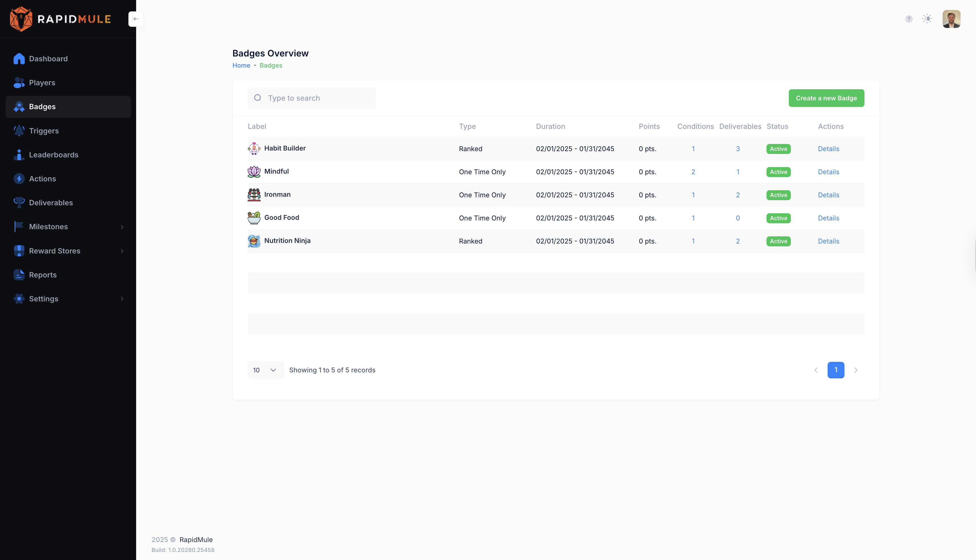The image size is (976, 560).
Task: Collapse sidebar with arrow button
Action: click(136, 19)
